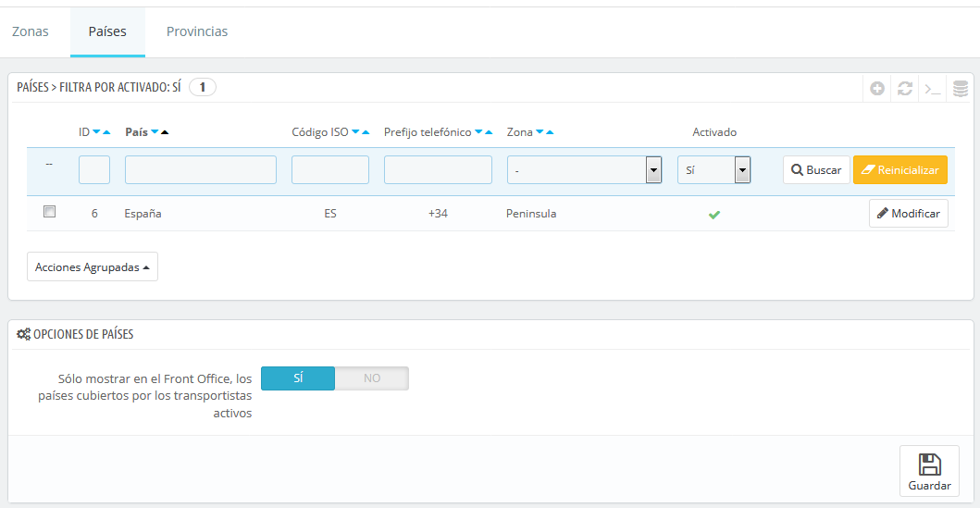The width and height of the screenshot is (980, 508).
Task: Sort Prefijo telefónico descending
Action: 478,131
